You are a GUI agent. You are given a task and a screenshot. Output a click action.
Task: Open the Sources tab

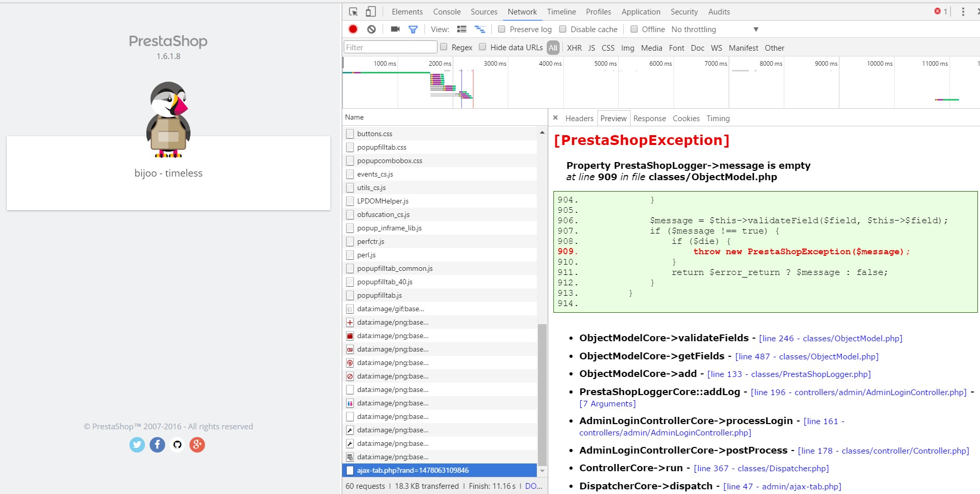point(484,11)
